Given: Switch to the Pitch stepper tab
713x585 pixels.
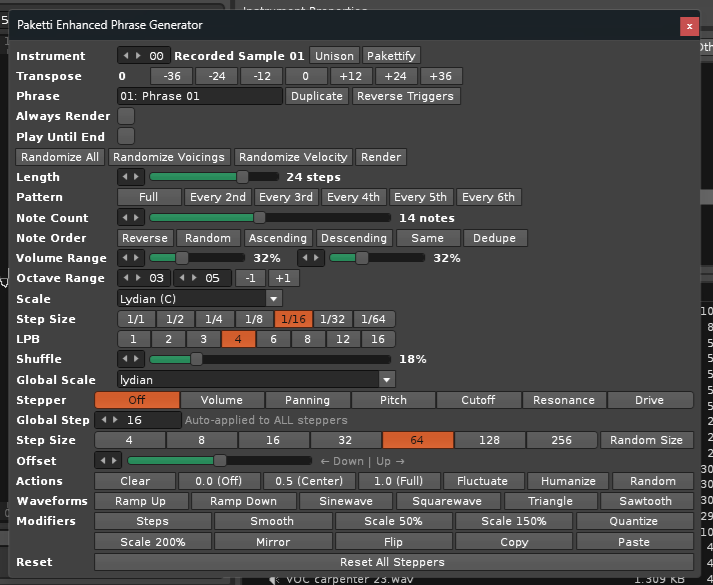Looking at the screenshot, I should tap(393, 400).
